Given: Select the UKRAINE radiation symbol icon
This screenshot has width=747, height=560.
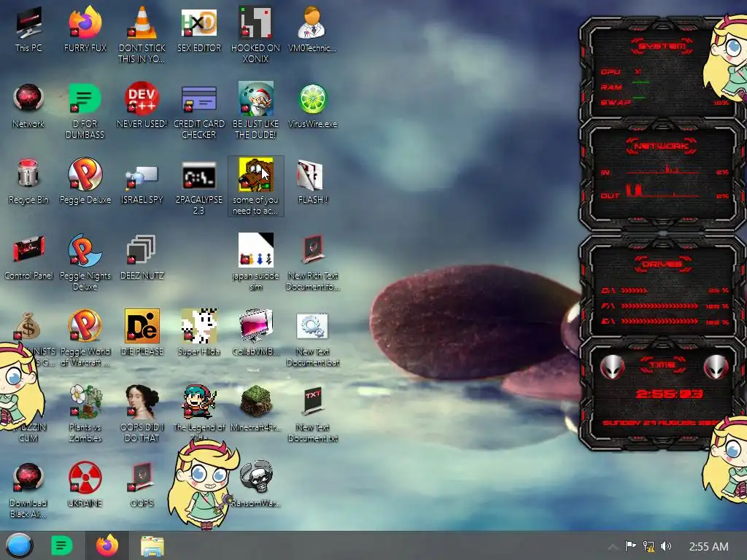Looking at the screenshot, I should [85, 484].
